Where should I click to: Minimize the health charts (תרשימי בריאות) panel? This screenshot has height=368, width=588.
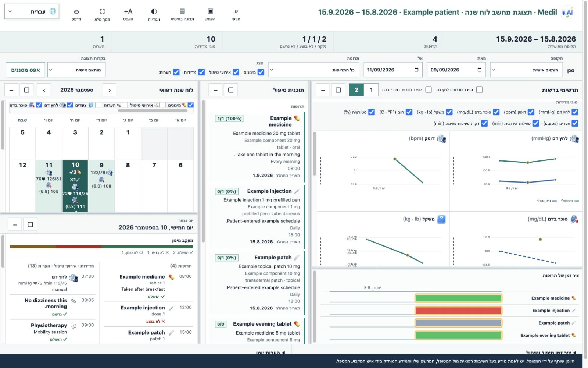323,90
